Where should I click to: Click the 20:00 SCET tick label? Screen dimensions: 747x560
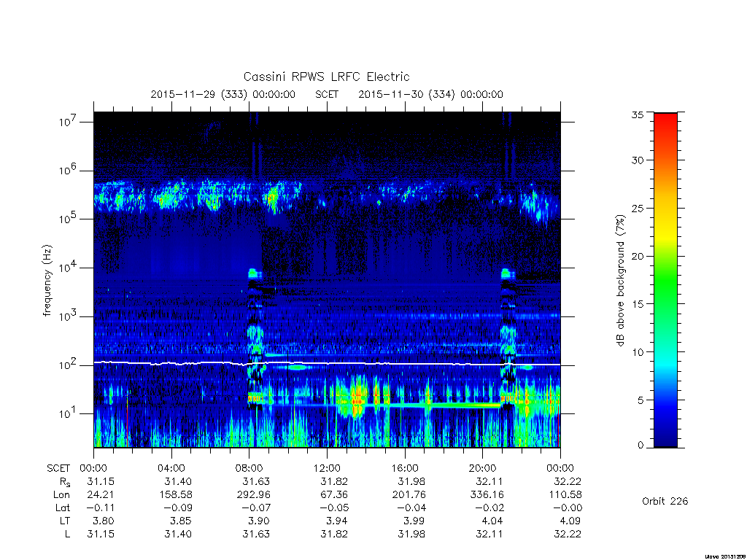coord(482,468)
